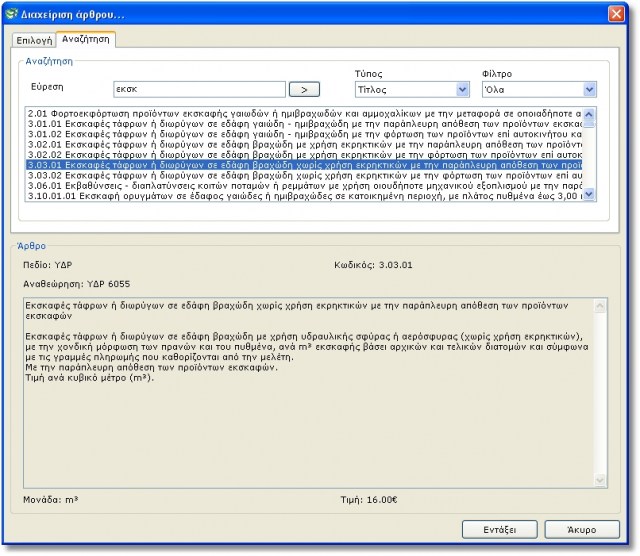Image resolution: width=640 pixels, height=556 pixels.
Task: Select row 3.06.01 Εκβαθύνσεις - διαπλατύνσεις
Action: click(300, 186)
